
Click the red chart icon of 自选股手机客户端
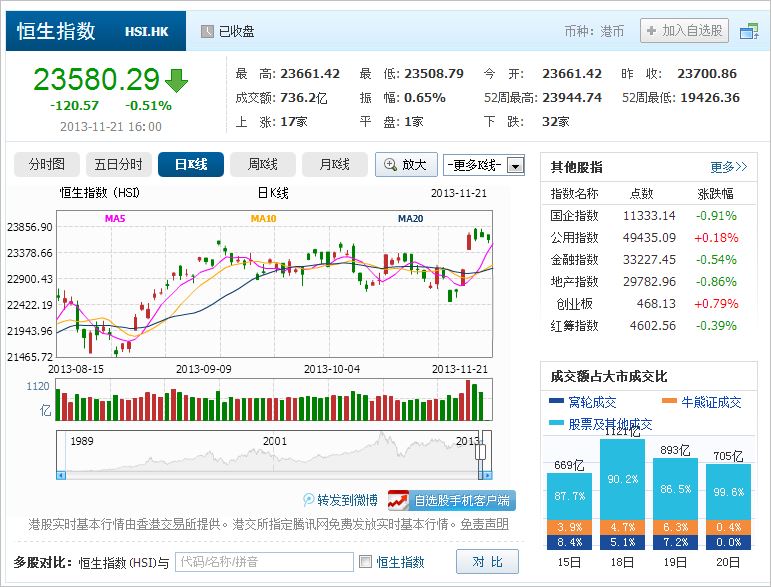click(x=399, y=500)
